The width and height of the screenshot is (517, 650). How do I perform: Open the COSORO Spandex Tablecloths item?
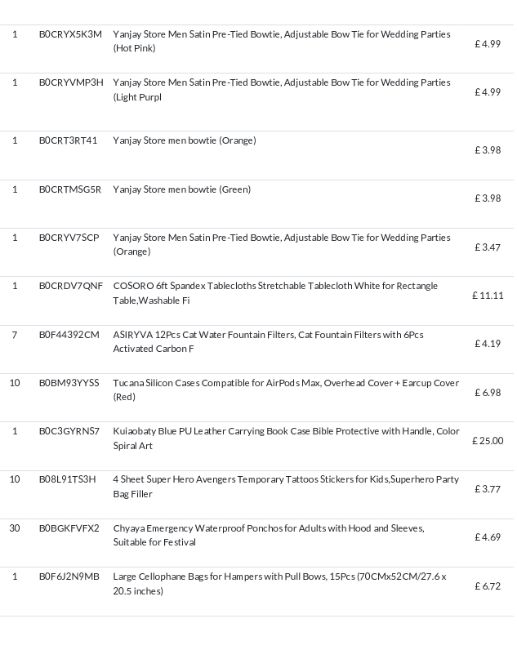pos(275,293)
